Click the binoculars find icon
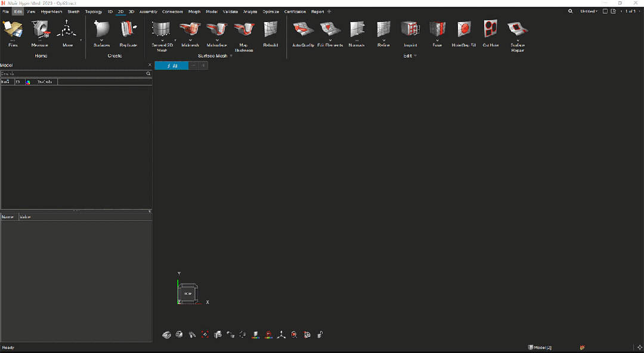This screenshot has height=353, width=644. (192, 335)
